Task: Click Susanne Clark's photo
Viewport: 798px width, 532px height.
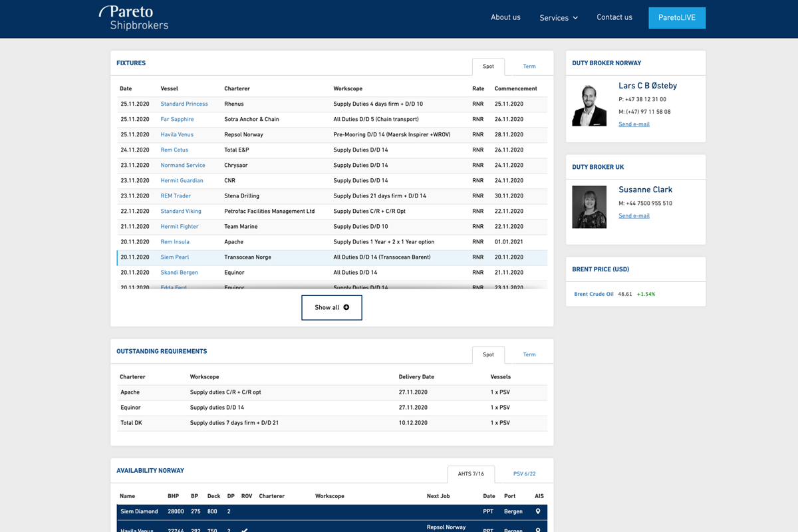Action: point(589,207)
